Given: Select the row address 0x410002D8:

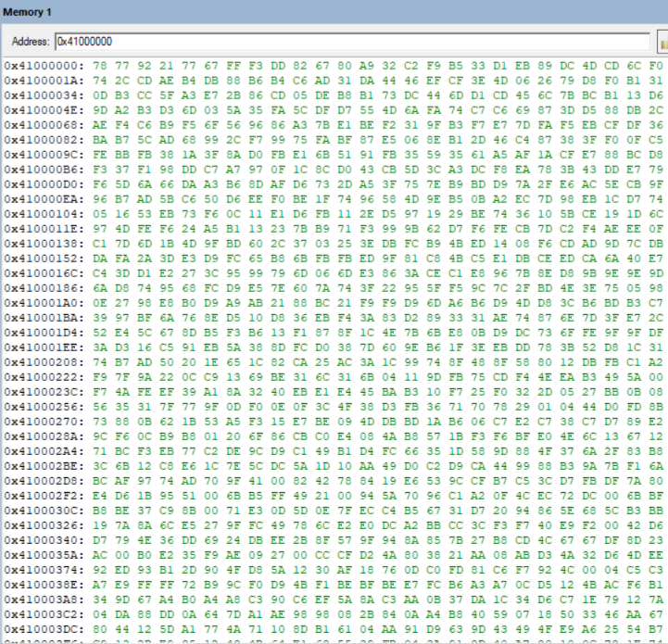Looking at the screenshot, I should click(44, 481).
